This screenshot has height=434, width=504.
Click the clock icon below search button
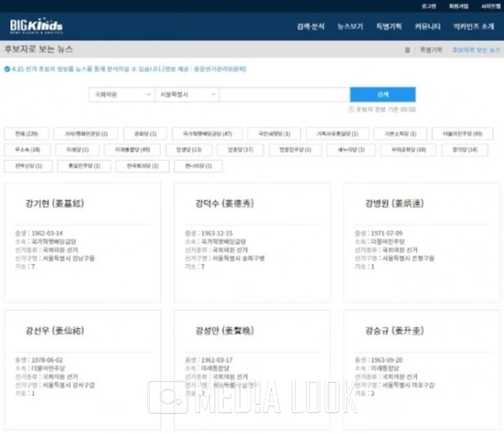(351, 110)
